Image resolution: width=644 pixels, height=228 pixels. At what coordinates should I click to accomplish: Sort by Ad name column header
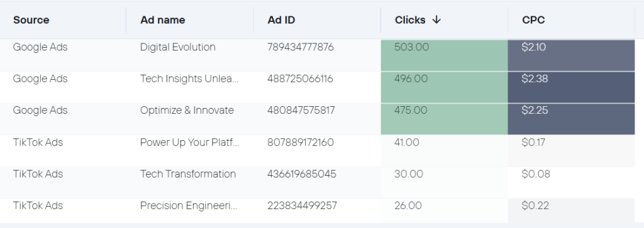(x=163, y=19)
